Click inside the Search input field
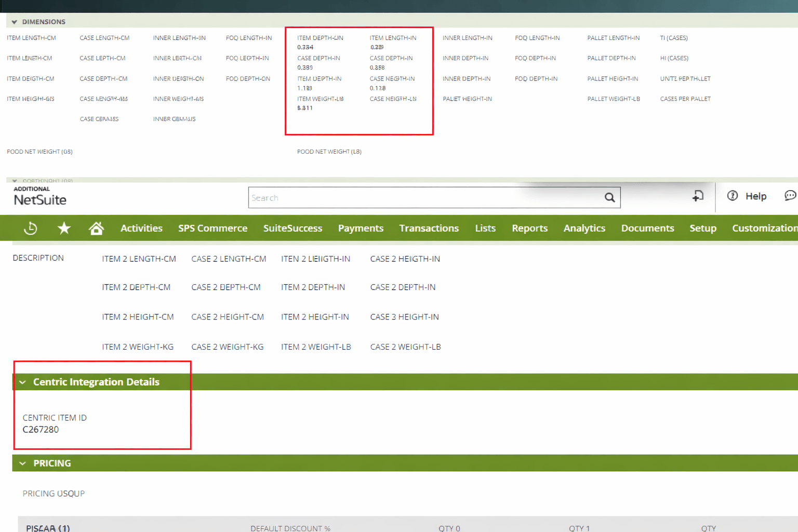 [416, 197]
